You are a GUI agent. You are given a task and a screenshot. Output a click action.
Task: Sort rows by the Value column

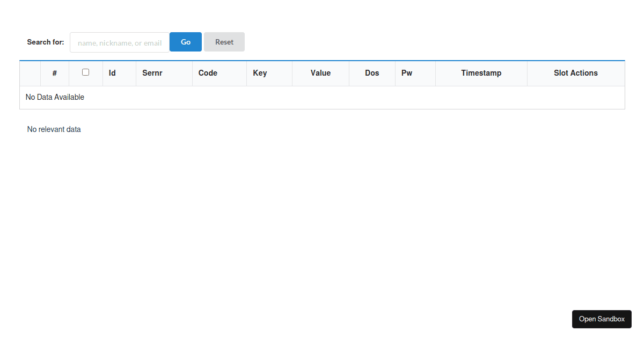320,73
